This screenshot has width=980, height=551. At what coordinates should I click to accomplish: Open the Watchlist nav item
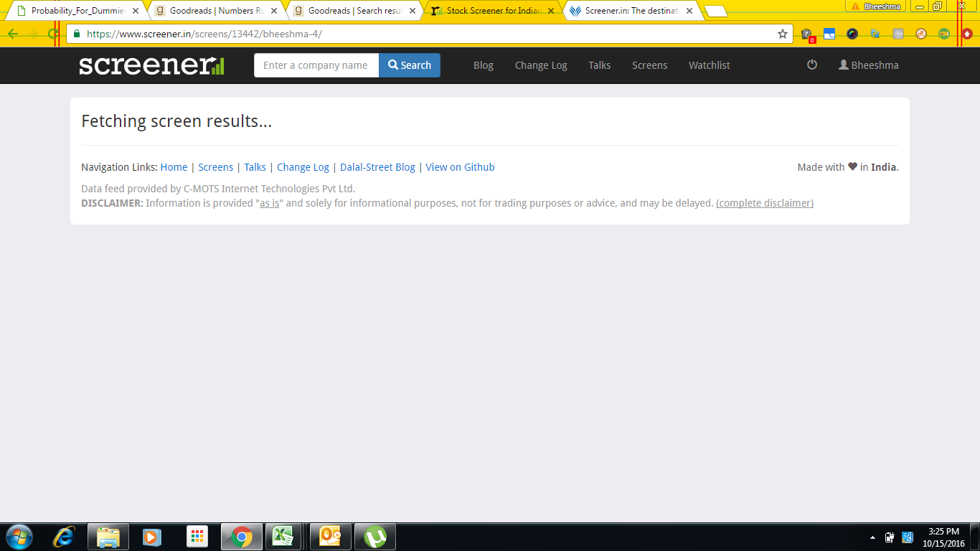[709, 65]
